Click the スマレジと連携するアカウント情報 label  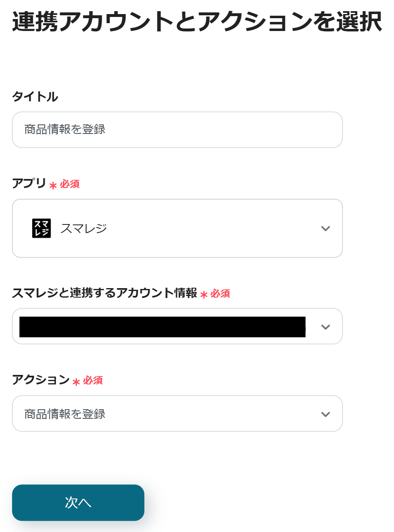pyautogui.click(x=105, y=293)
